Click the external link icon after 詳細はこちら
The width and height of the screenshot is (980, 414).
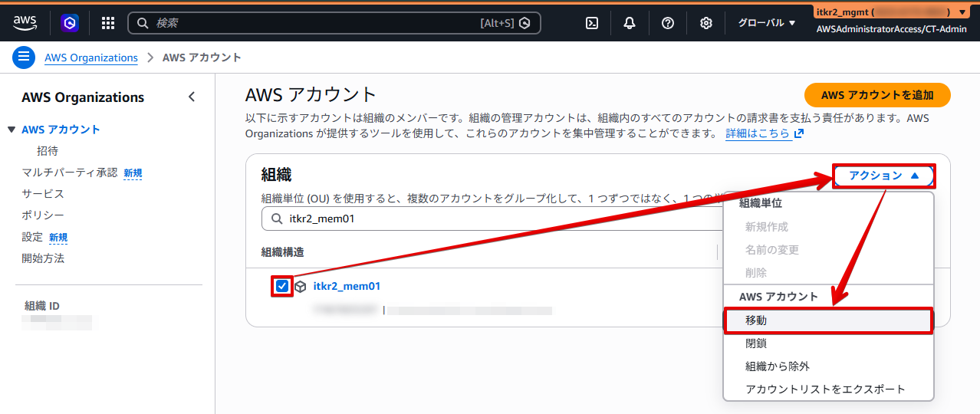[x=798, y=133]
